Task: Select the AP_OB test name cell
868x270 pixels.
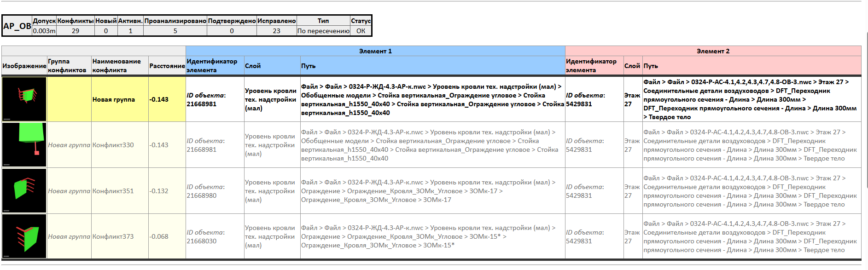Action: (x=17, y=26)
